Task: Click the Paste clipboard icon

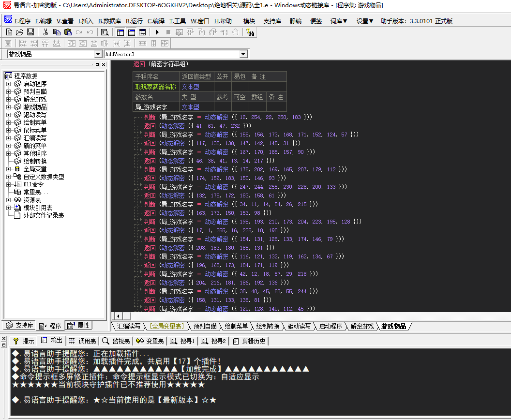Action: click(68, 32)
